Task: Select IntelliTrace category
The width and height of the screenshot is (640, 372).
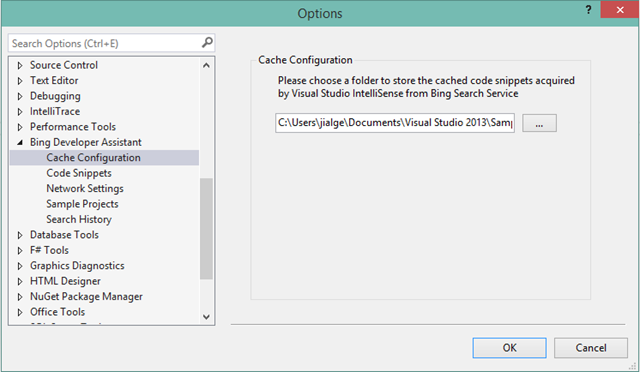Action: coord(55,111)
